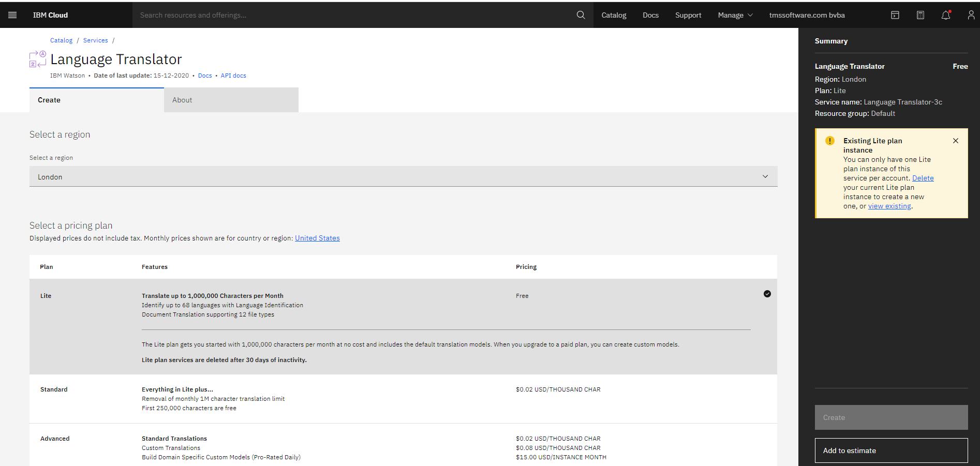Screen dimensions: 980x466
Task: Expand the London region dropdown
Action: 403,176
